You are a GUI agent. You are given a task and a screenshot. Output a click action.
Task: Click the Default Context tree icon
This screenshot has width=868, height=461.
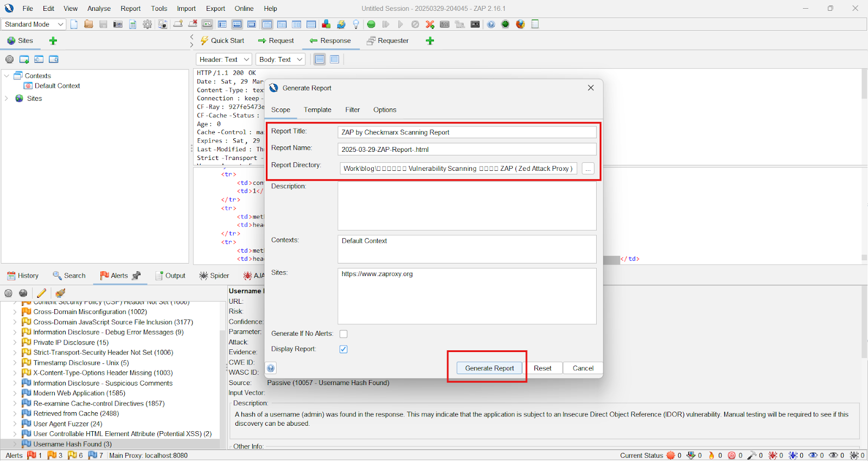tap(28, 86)
